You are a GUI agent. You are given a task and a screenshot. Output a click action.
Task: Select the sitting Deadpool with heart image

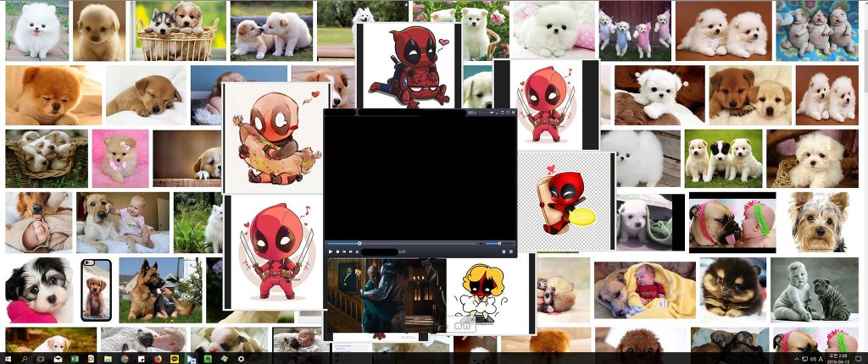pos(409,66)
